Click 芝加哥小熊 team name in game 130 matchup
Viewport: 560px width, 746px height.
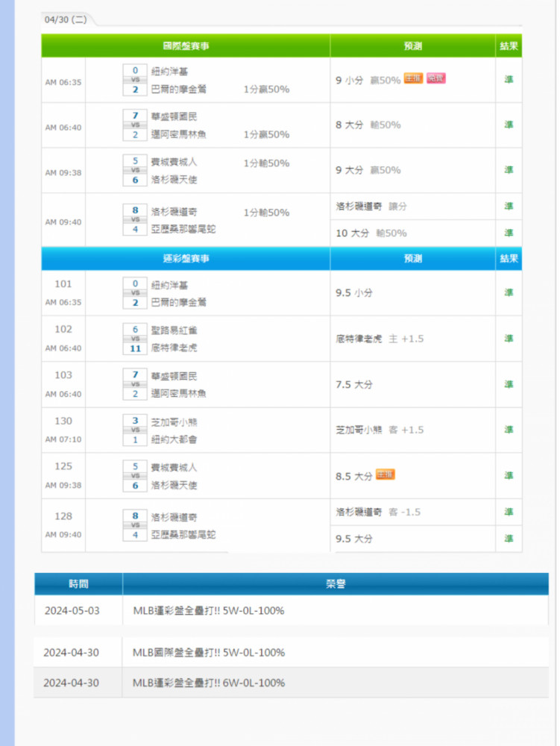point(174,422)
